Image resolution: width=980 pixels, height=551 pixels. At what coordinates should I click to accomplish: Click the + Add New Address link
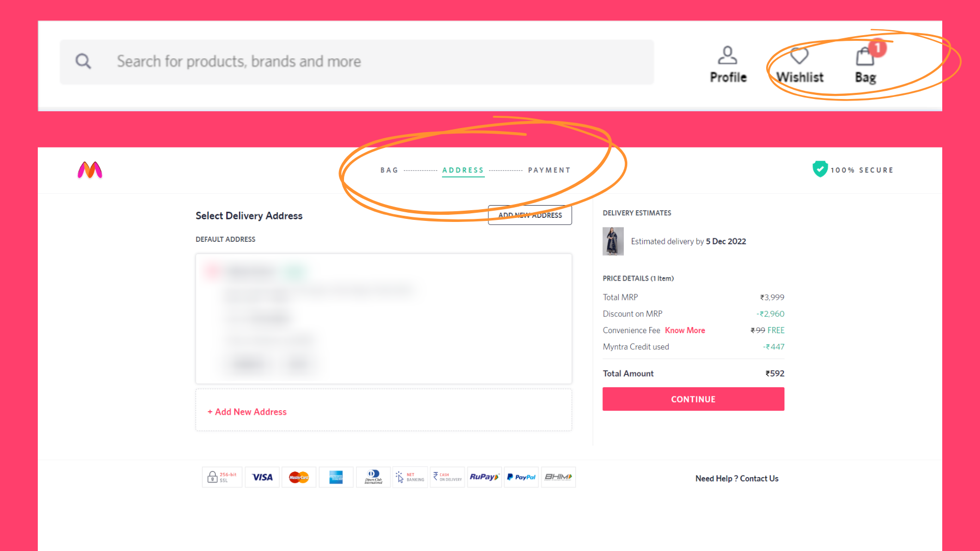coord(247,412)
